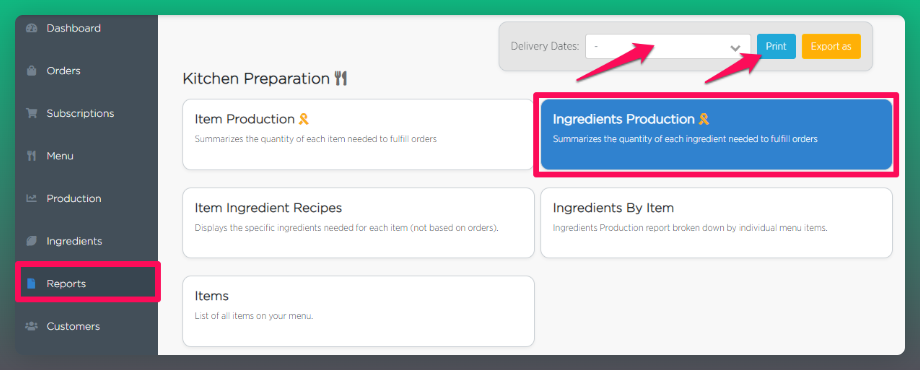Click the Menu utensils icon in sidebar
The height and width of the screenshot is (370, 920).
32,156
